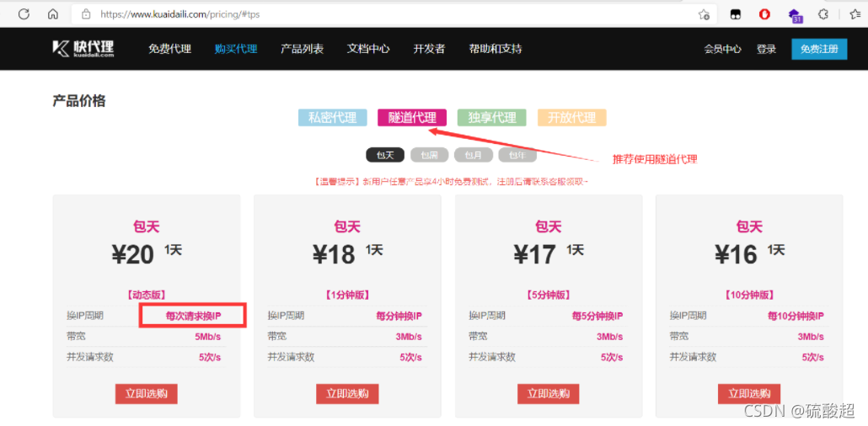This screenshot has height=426, width=868.
Task: Click the 5Mb/s bandwidth value
Action: tap(207, 337)
